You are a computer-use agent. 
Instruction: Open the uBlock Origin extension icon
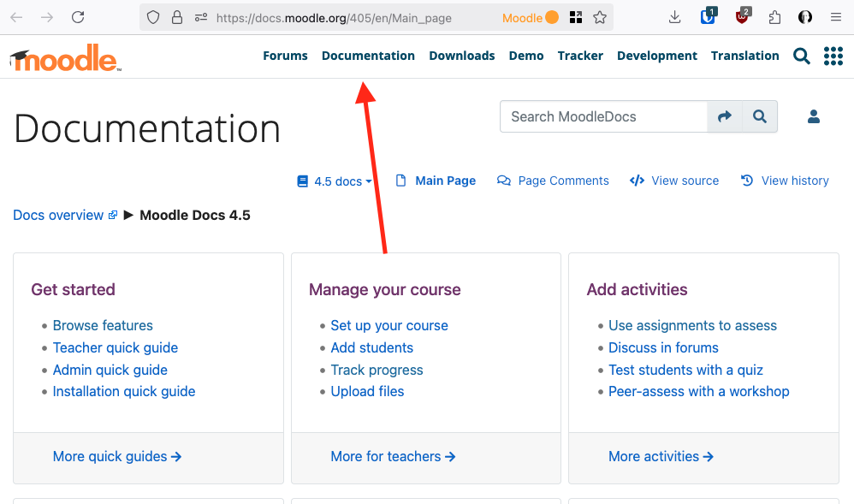pyautogui.click(x=743, y=16)
